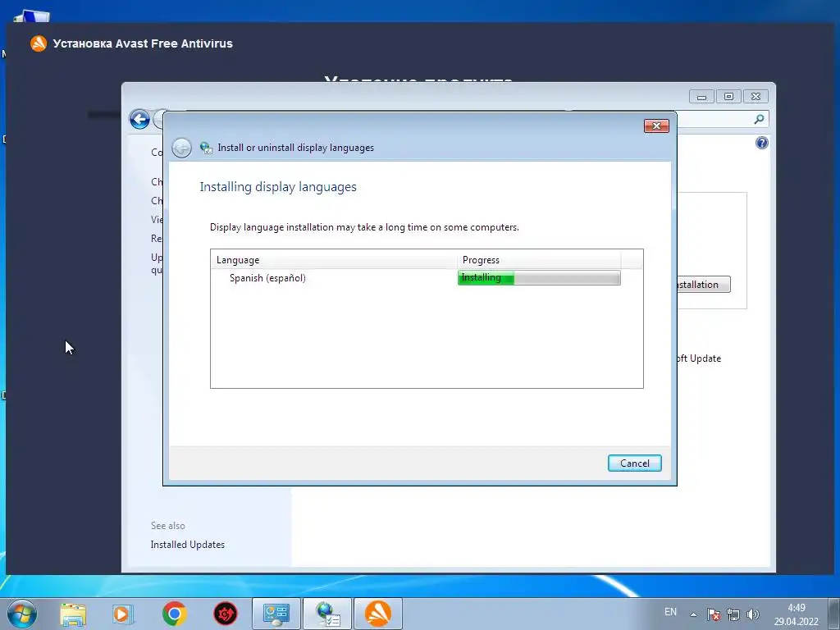Minimize the Control Panel window
Screen dimensions: 840x630
pyautogui.click(x=701, y=97)
